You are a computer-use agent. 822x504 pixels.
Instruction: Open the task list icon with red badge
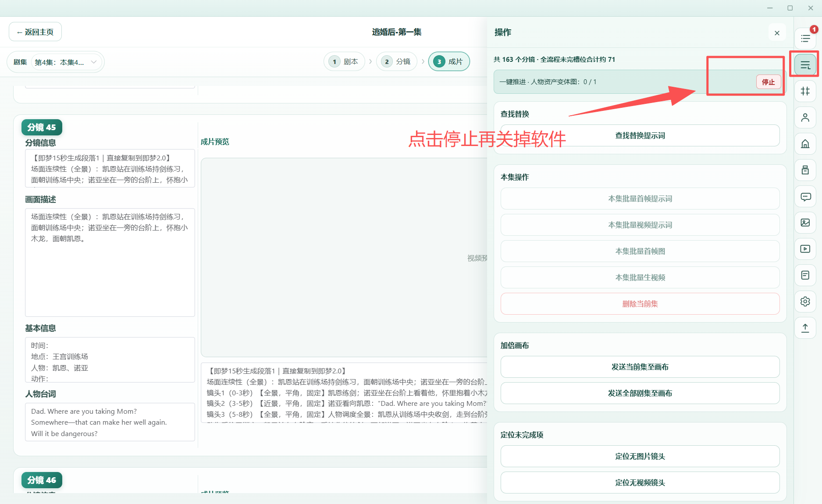point(805,39)
